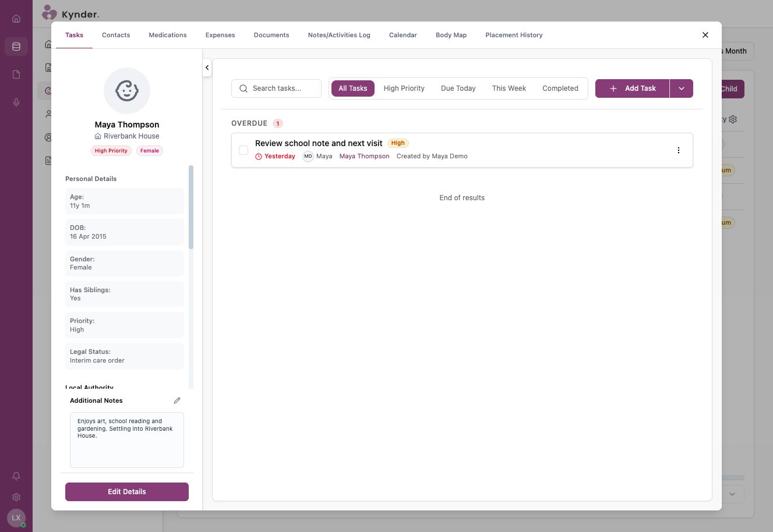
Task: Click the magnifier icon in the task search
Action: click(x=243, y=88)
